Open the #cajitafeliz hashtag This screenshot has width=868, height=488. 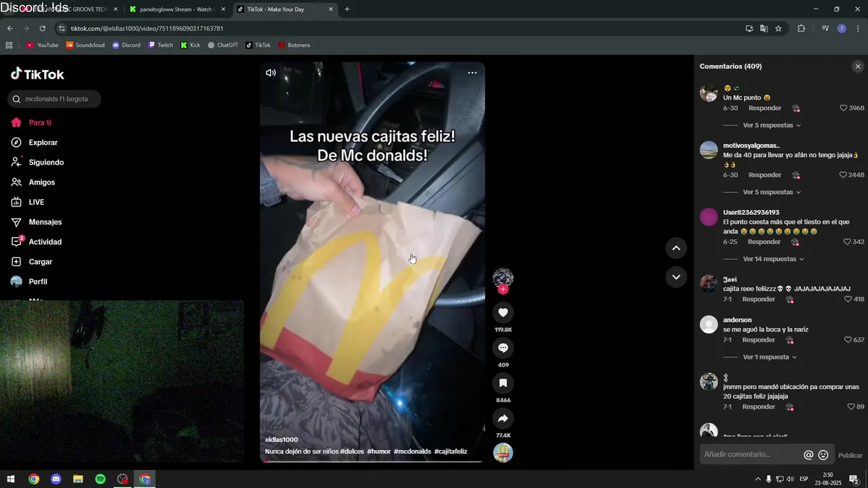[x=451, y=451]
